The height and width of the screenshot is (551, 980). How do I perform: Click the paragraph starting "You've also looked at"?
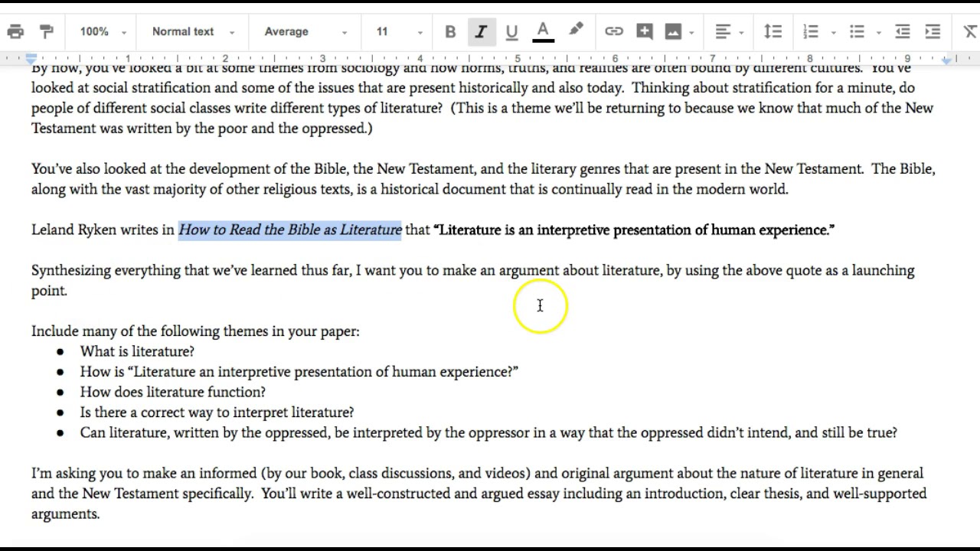pyautogui.click(x=483, y=179)
